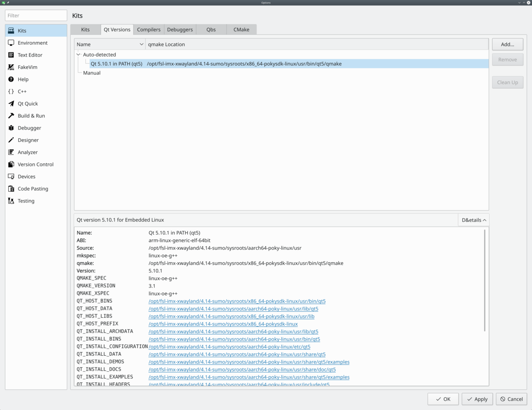Open the QT_INSTALL_DOCS path link

click(x=242, y=369)
